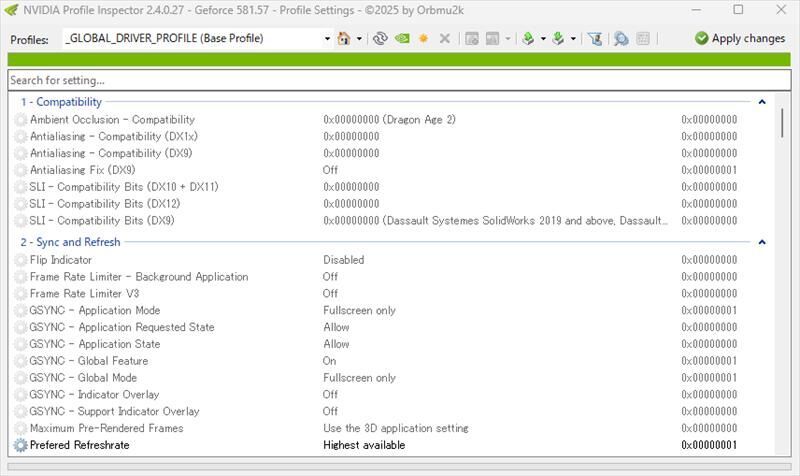
Task: Open the export profiles dropdown arrow
Action: point(543,39)
